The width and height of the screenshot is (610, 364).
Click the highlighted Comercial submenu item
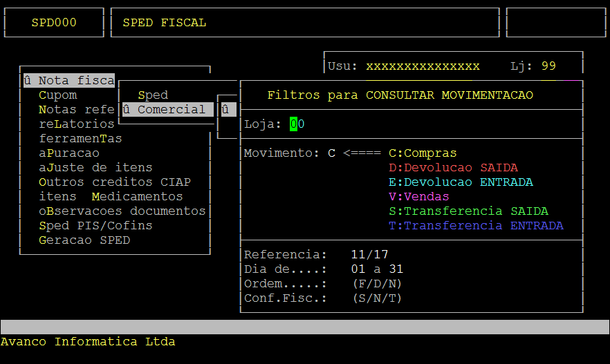point(166,110)
